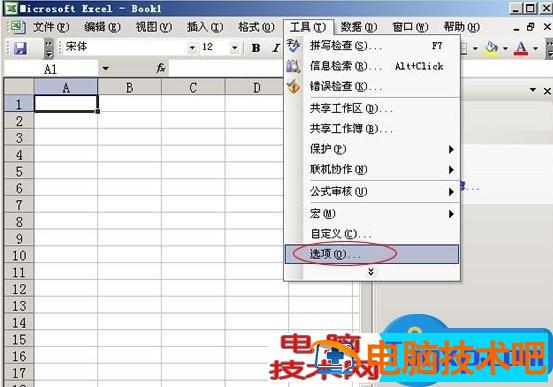
Task: Open the 窗口(W) menu
Action: tap(410, 27)
